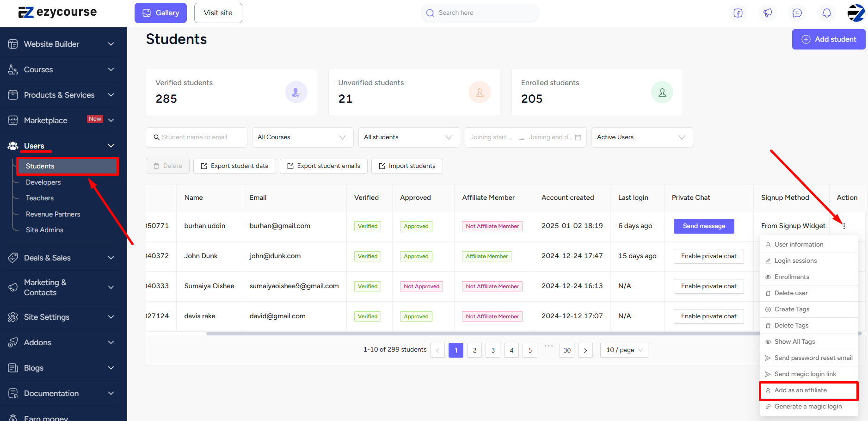The image size is (868, 421).
Task: Click the enrolled students badge icon
Action: [x=662, y=92]
